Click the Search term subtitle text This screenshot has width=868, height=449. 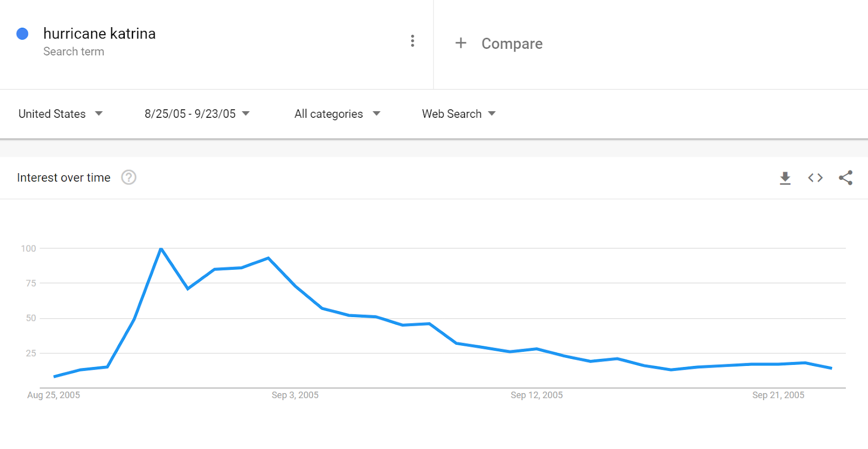point(74,52)
